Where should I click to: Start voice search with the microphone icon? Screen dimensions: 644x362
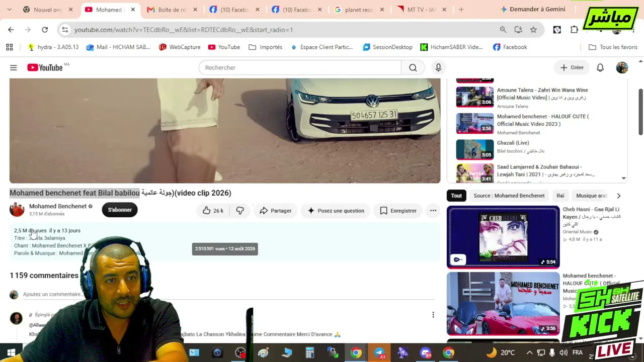point(438,67)
